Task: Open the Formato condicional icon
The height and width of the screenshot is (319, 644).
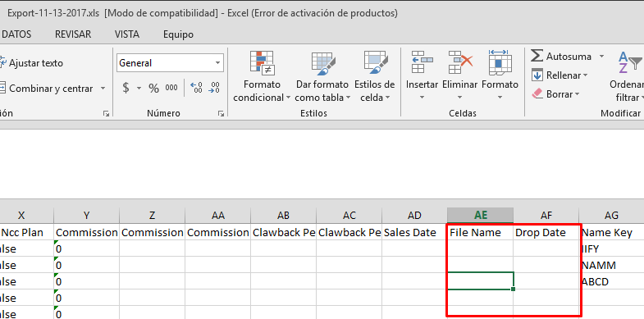Action: [x=262, y=63]
